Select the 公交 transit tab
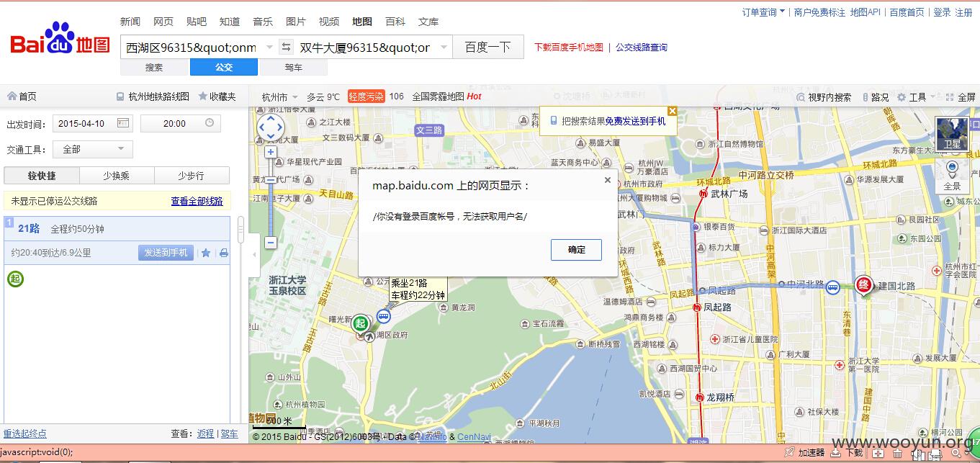Image resolution: width=980 pixels, height=463 pixels. coord(224,67)
